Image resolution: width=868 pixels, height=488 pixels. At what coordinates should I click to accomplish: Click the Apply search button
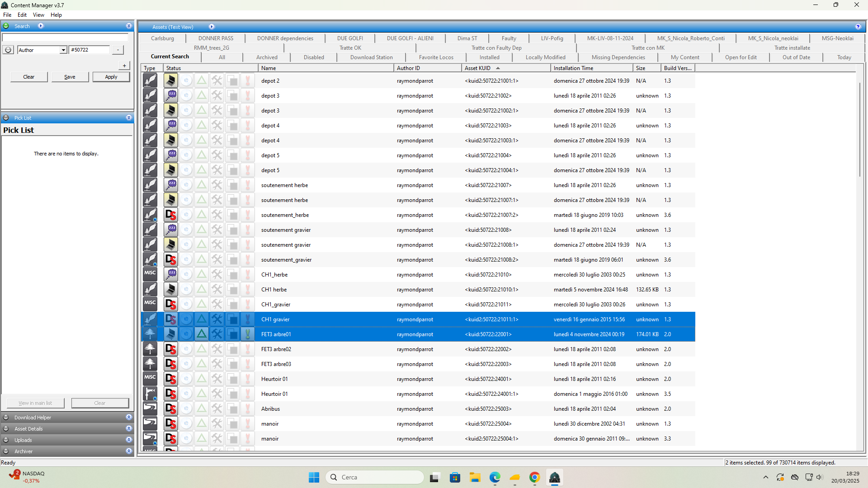coord(111,77)
